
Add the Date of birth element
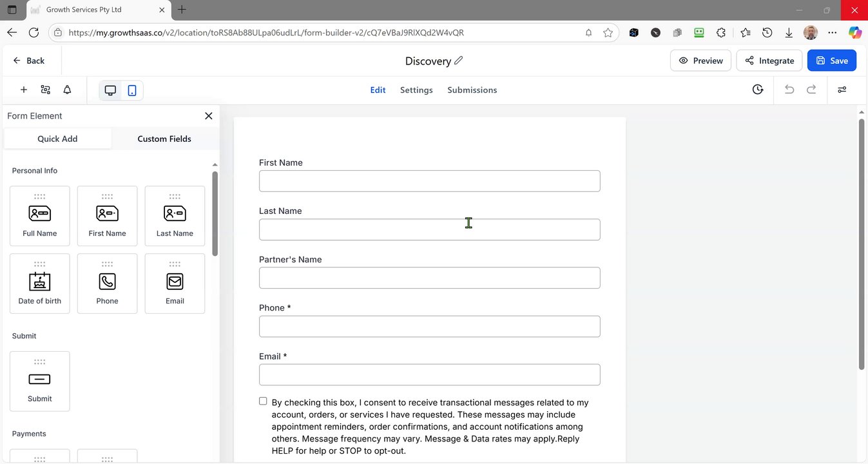tap(40, 284)
